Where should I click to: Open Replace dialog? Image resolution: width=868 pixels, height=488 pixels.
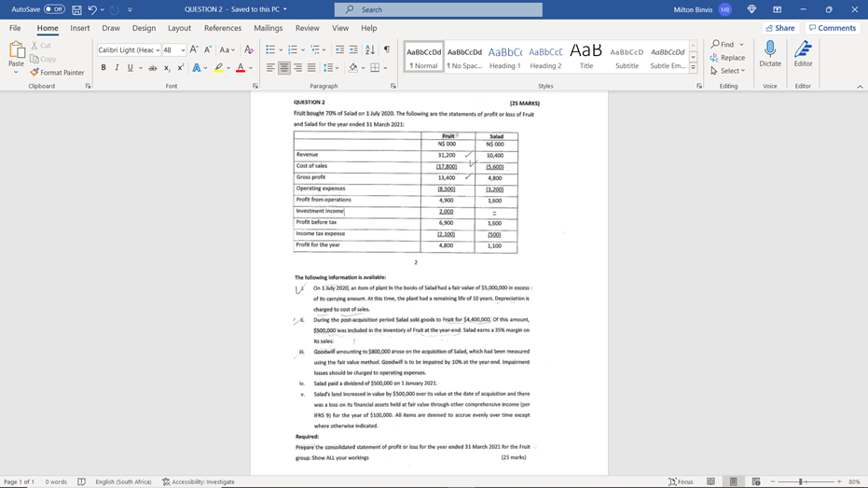(x=728, y=58)
